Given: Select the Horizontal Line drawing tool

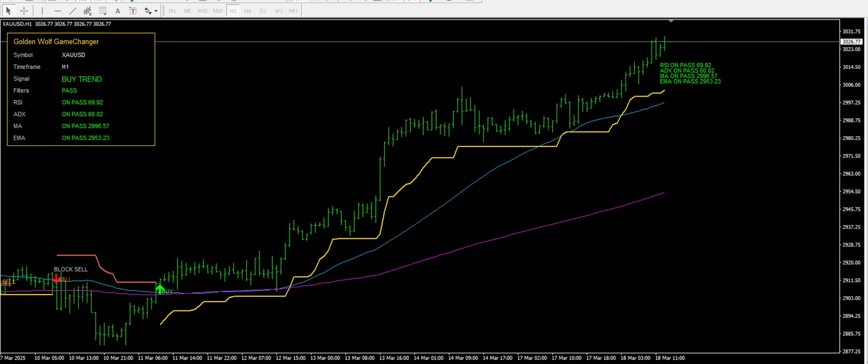Looking at the screenshot, I should [x=58, y=11].
